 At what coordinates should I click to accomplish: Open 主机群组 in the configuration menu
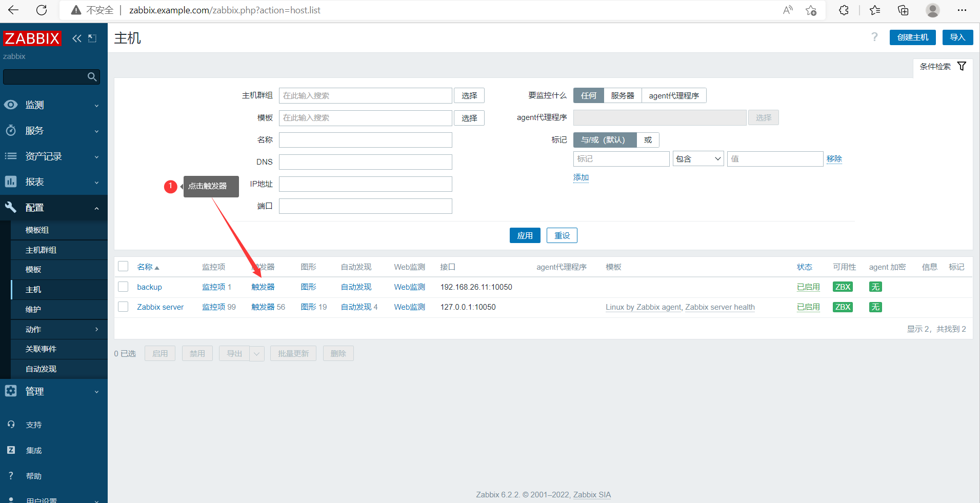pyautogui.click(x=59, y=250)
